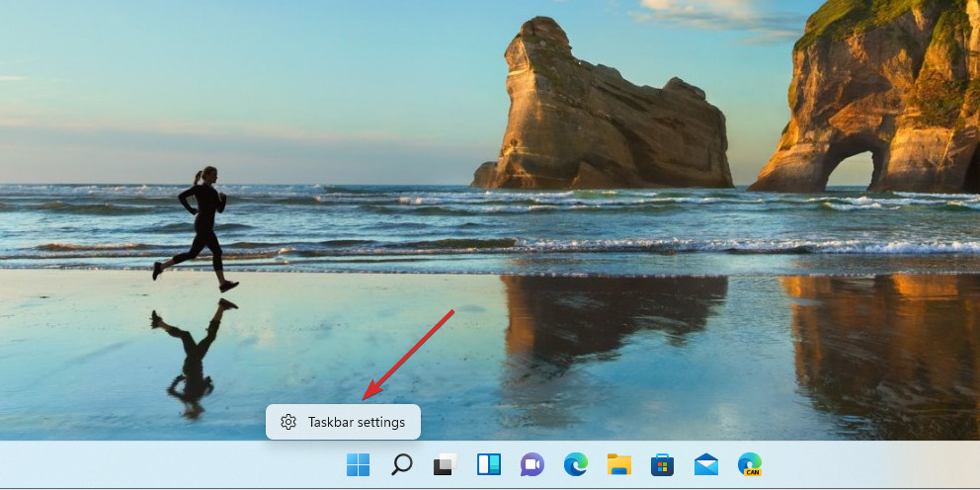This screenshot has height=490, width=980.
Task: Launch Edge Canary with CAN badge
Action: [x=750, y=464]
